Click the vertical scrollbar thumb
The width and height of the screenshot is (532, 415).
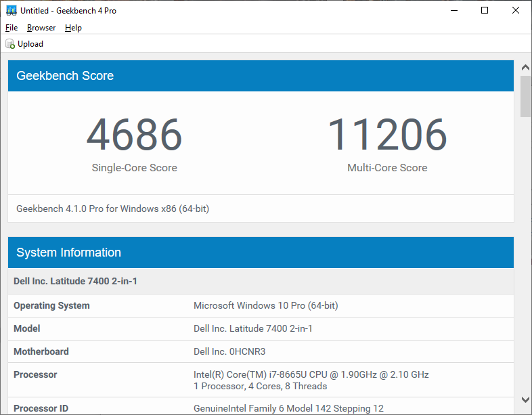coord(525,96)
